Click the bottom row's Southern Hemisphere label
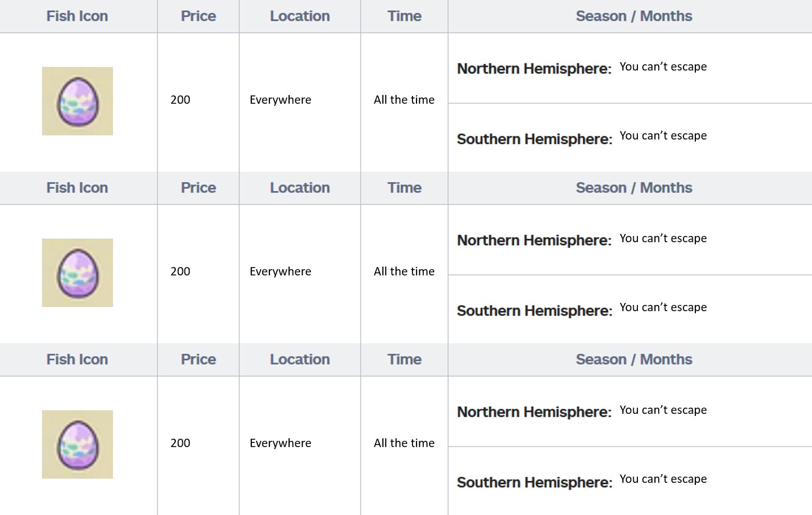 coord(535,482)
